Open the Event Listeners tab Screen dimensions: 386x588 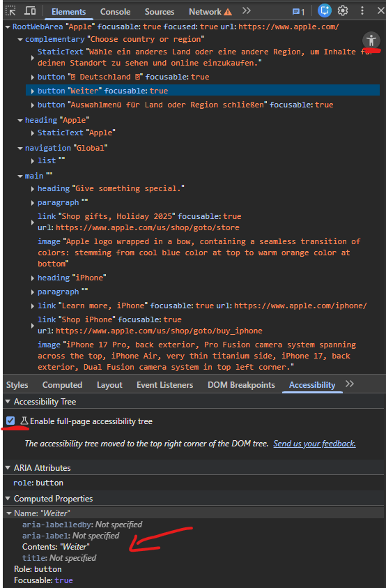(165, 385)
